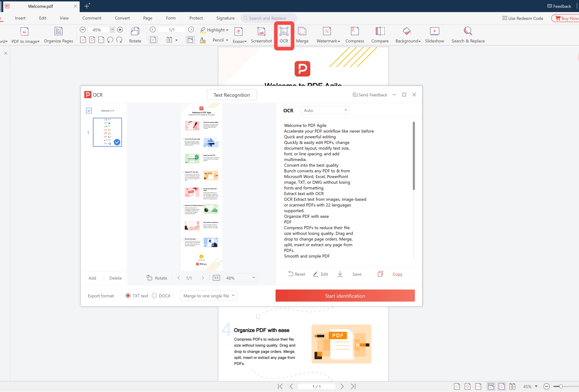Toggle the select-all pages checkbox
Image resolution: width=579 pixels, height=392 pixels.
89,110
